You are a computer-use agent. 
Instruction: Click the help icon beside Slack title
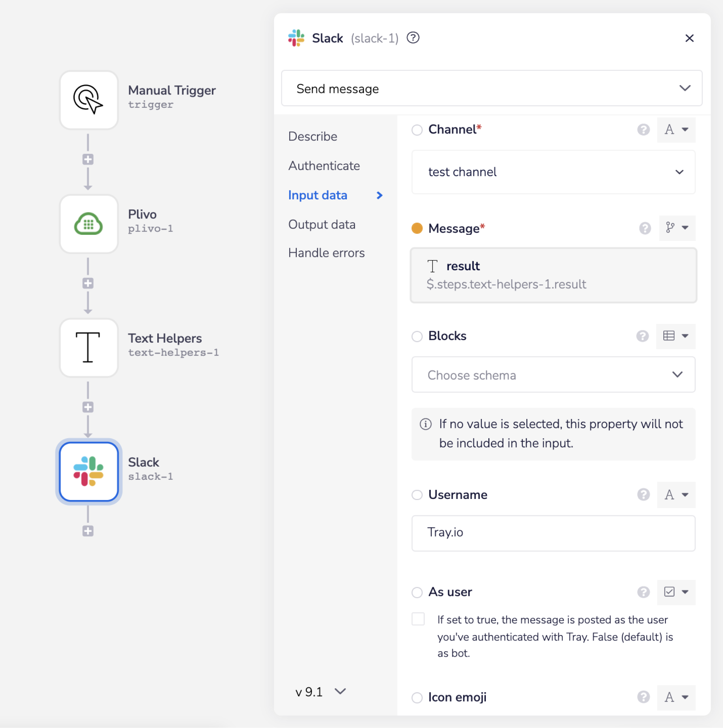tap(413, 38)
